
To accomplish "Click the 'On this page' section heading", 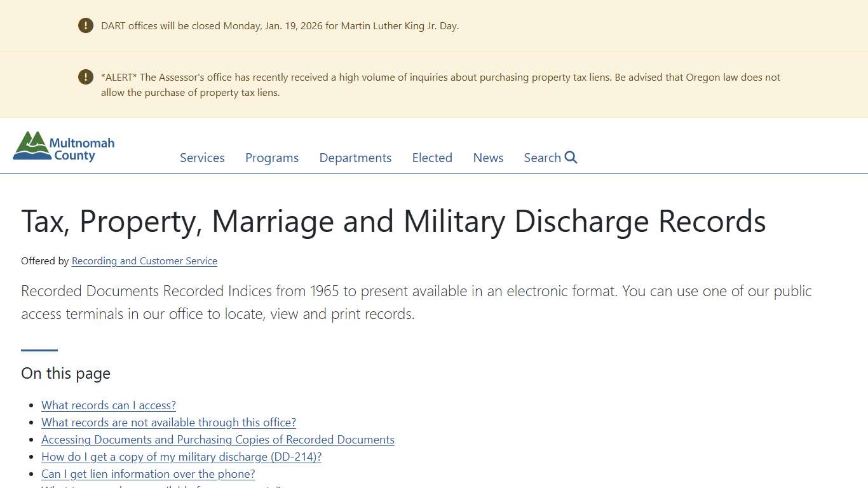I will pyautogui.click(x=65, y=373).
